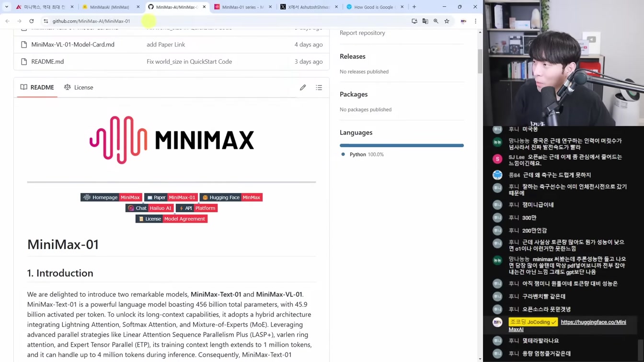Click the 1. Introduction heading

[60, 273]
